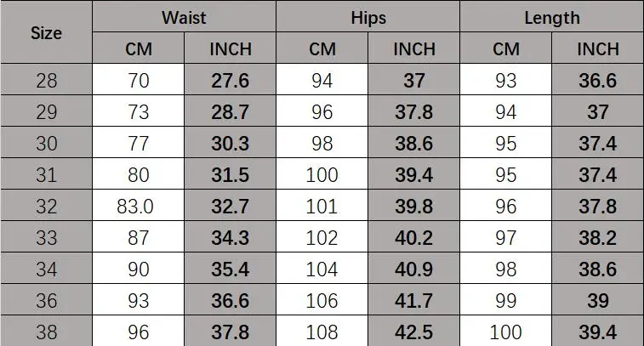Screen dimensions: 644x346
Task: Click the 42.5 hips inch cell
Action: click(x=414, y=332)
